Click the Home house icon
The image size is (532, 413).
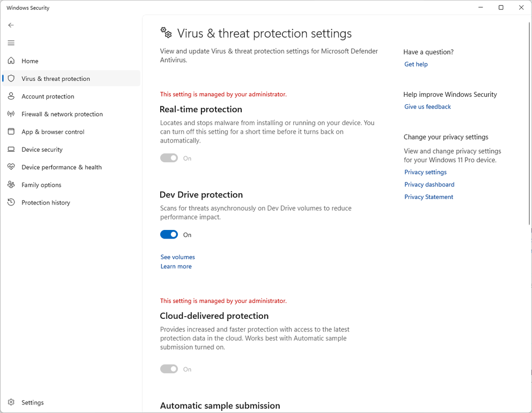[x=11, y=61]
